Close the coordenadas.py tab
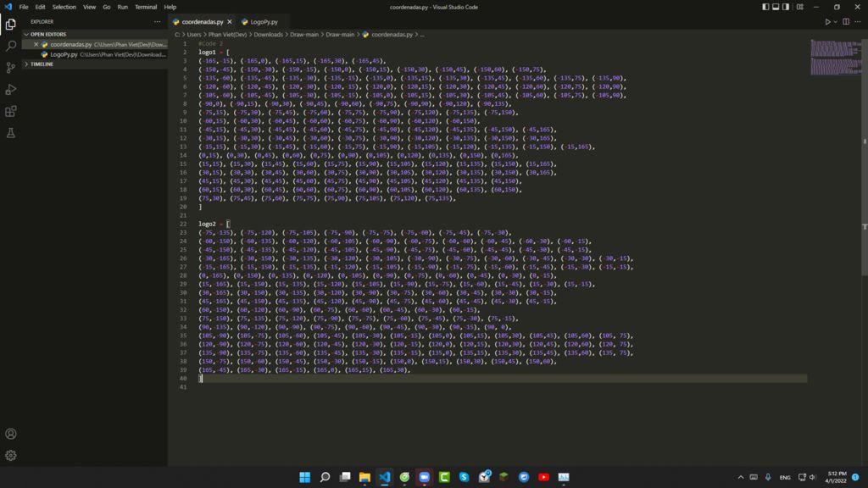This screenshot has height=488, width=868. [229, 21]
